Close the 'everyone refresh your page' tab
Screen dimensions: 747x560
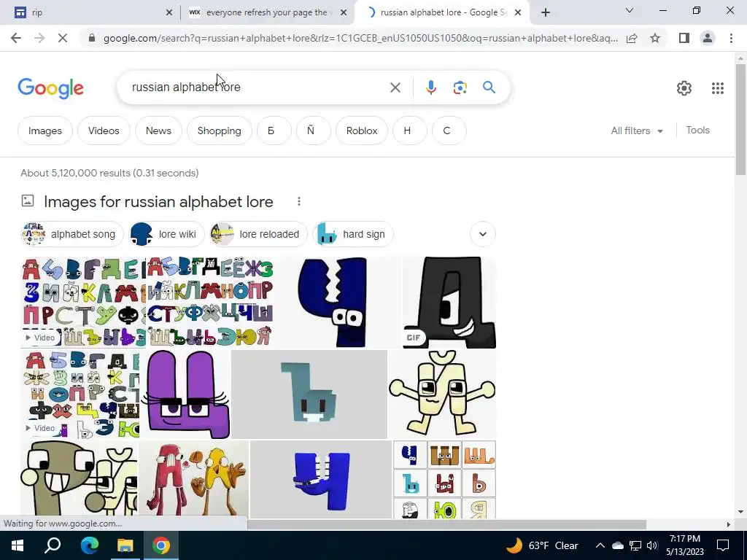tap(344, 13)
